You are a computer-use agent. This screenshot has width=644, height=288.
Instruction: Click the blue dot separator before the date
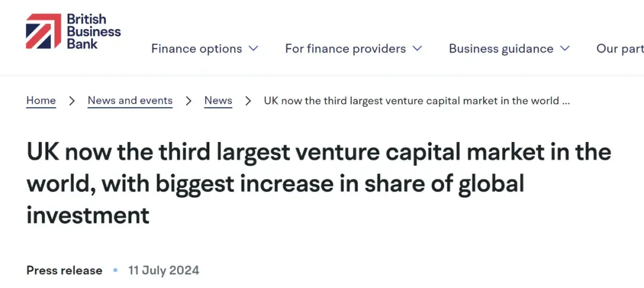pos(116,270)
